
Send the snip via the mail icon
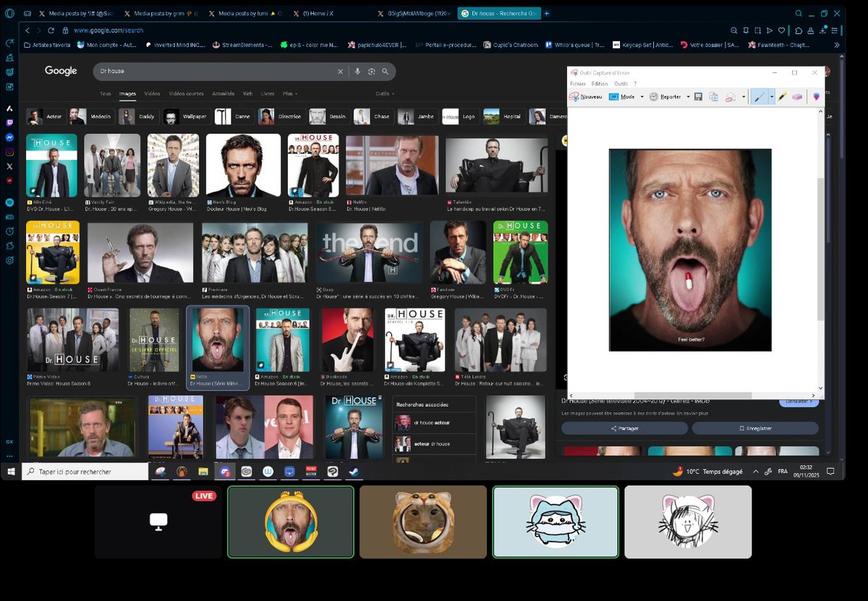coord(731,96)
